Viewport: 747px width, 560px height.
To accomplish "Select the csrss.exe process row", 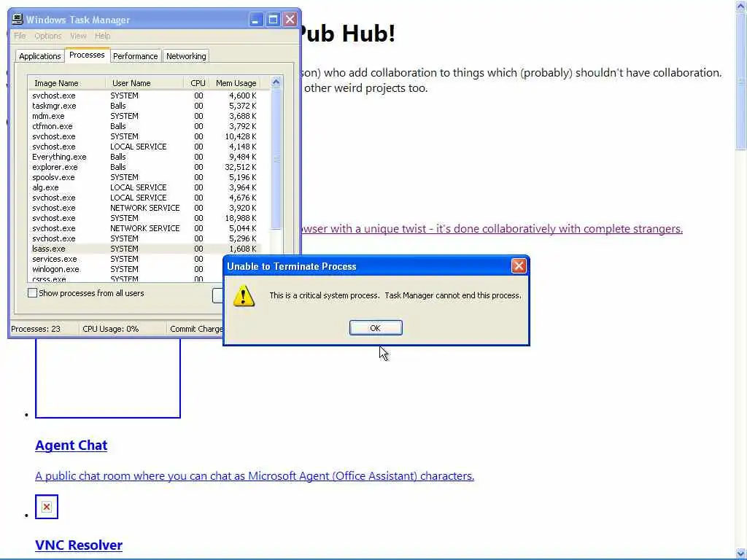I will pyautogui.click(x=125, y=279).
